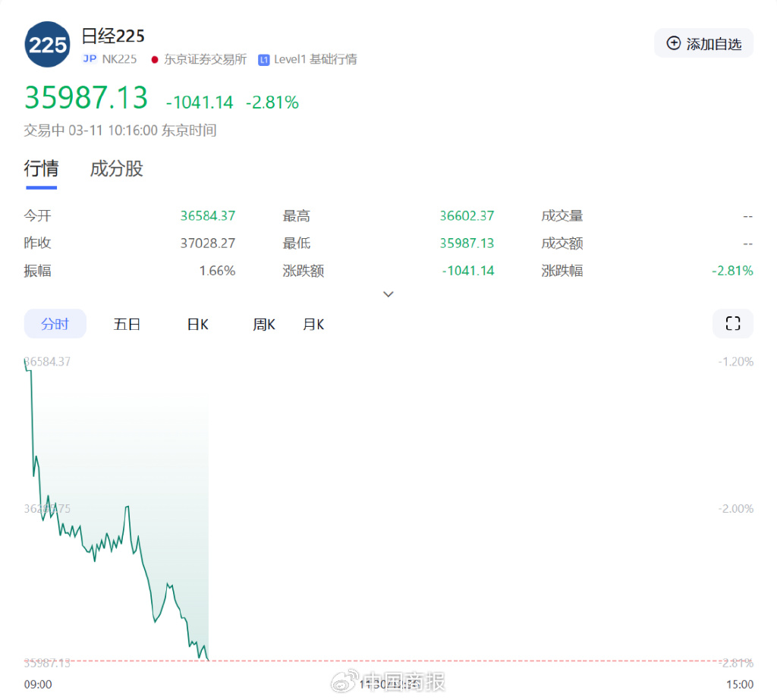Click the Nikkei 225 round logo icon
The width and height of the screenshot is (777, 700).
(48, 45)
